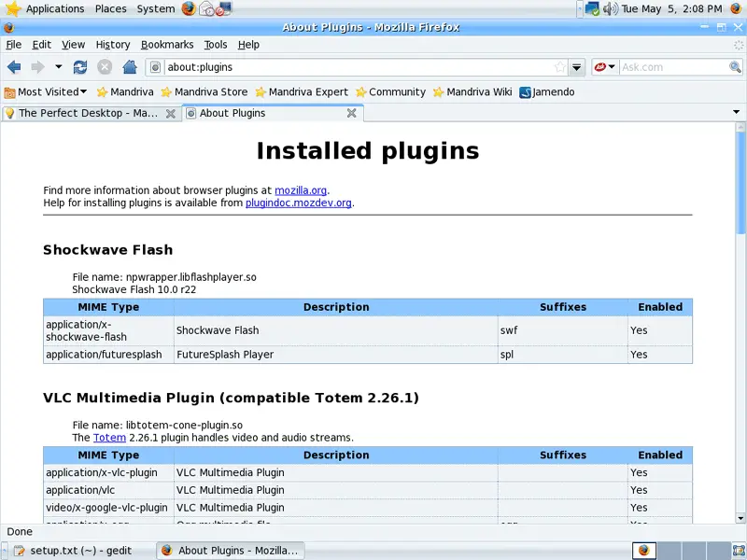Click the search magnifier icon
The width and height of the screenshot is (747, 560).
[x=735, y=67]
